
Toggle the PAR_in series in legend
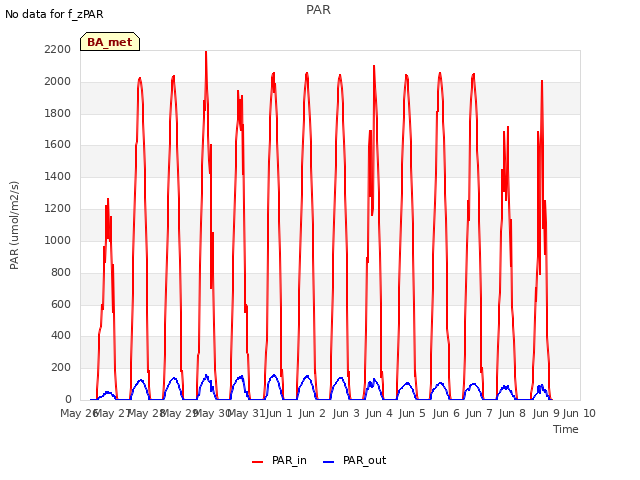pos(280,461)
